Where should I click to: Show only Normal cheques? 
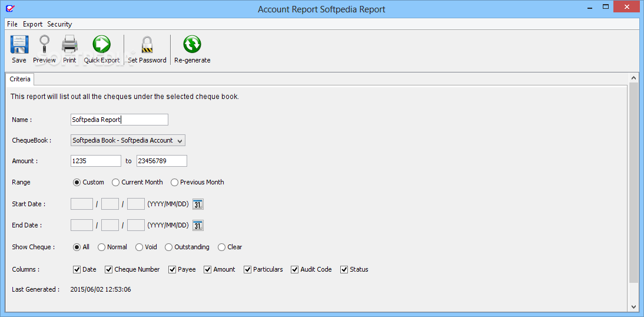101,247
